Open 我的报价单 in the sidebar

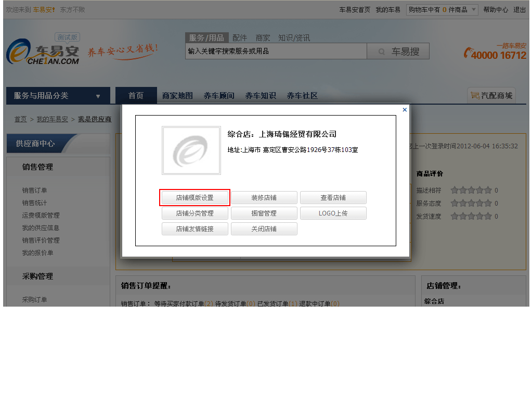tap(37, 253)
